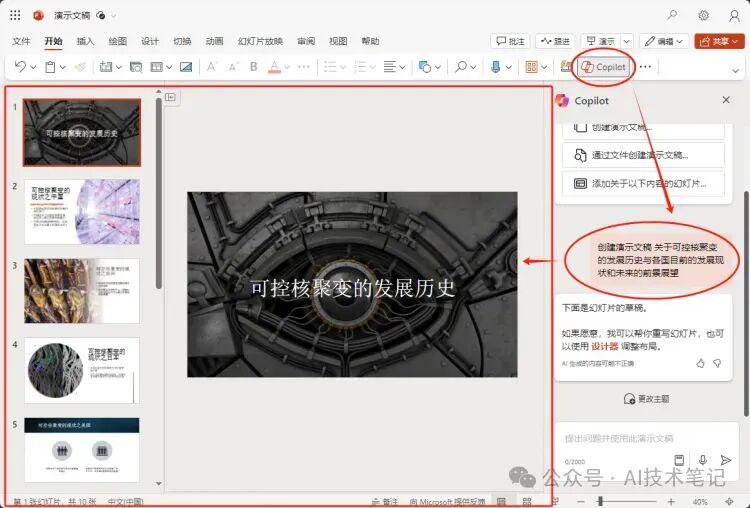Image resolution: width=750 pixels, height=508 pixels.
Task: Click the Find search icon in ribbon
Action: coord(461,67)
